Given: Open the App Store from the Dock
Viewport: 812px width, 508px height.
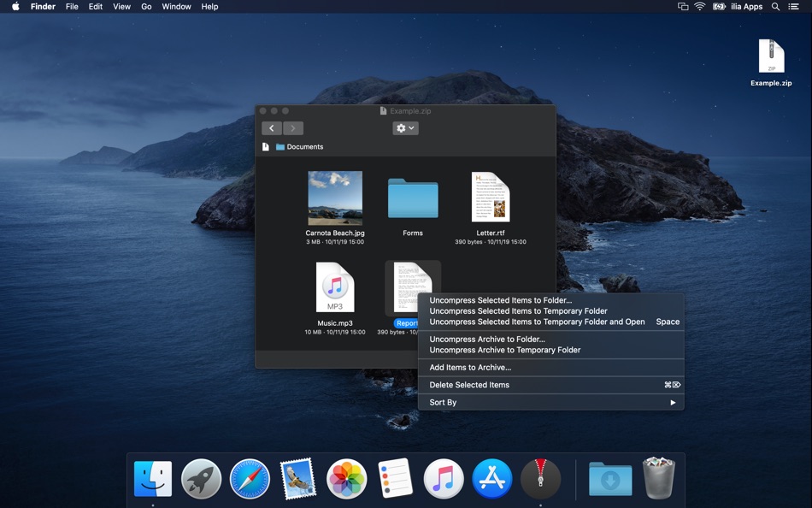Looking at the screenshot, I should pyautogui.click(x=492, y=479).
